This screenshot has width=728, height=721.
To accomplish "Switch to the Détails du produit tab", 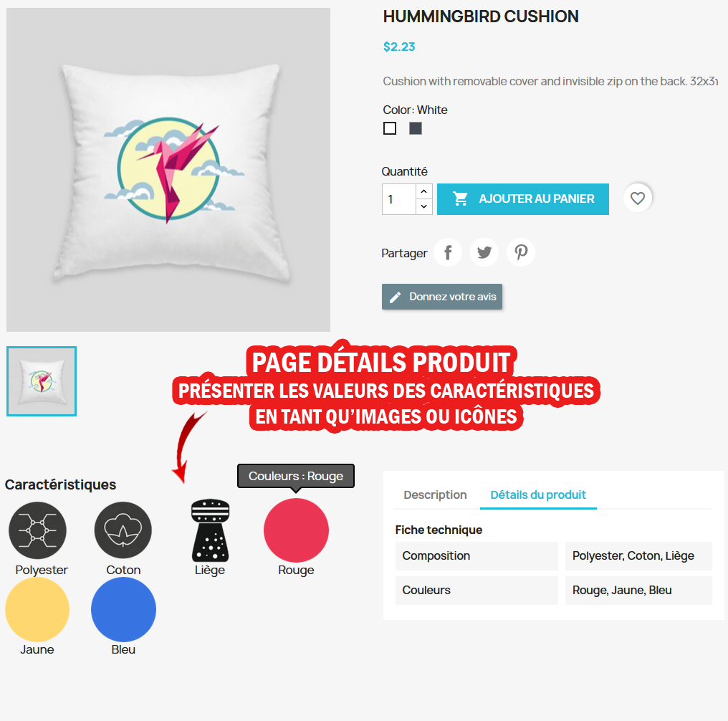I will 538,495.
